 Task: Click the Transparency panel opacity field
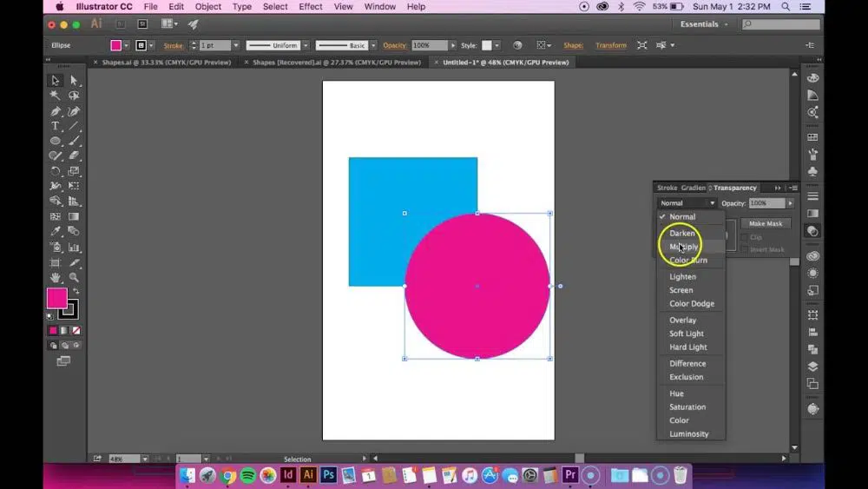click(766, 203)
